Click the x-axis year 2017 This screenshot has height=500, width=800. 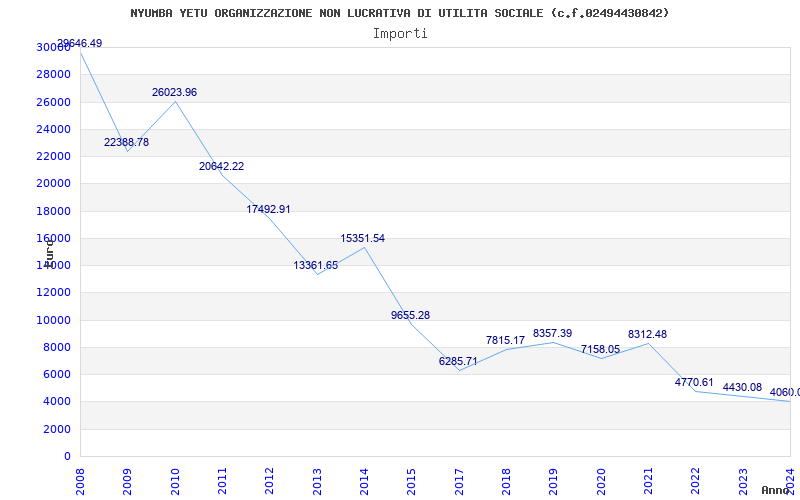coord(459,481)
